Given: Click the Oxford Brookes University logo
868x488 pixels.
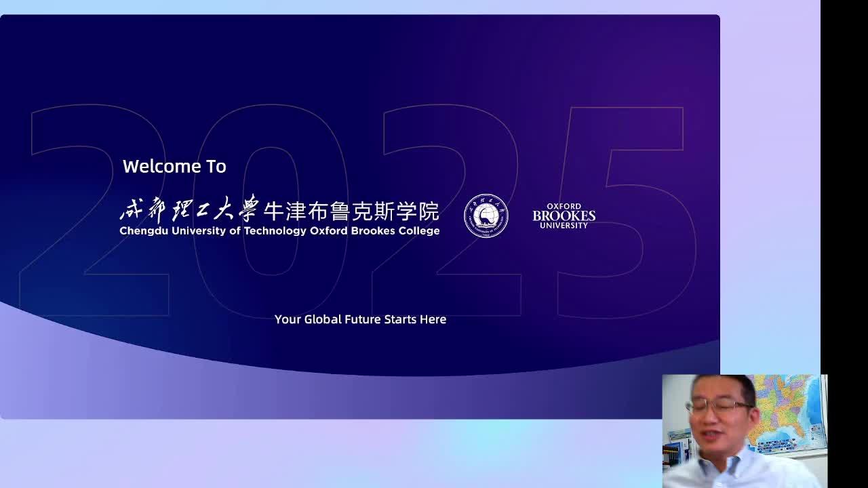Looking at the screenshot, I should tap(564, 216).
